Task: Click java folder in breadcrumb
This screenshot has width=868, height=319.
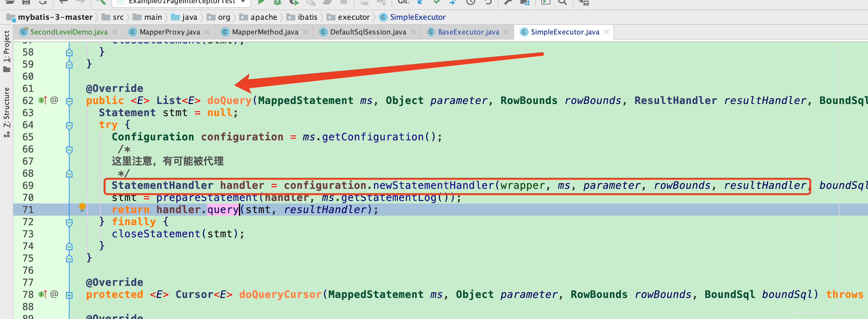Action: (x=184, y=17)
